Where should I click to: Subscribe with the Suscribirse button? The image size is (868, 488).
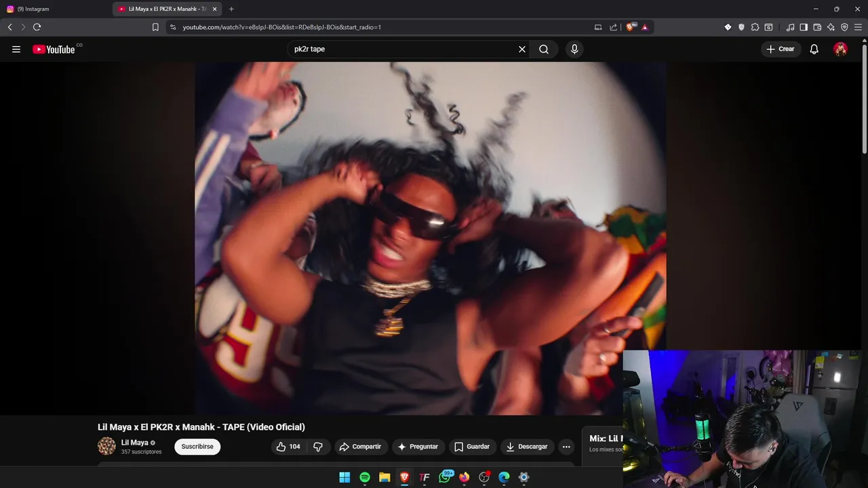tap(197, 447)
